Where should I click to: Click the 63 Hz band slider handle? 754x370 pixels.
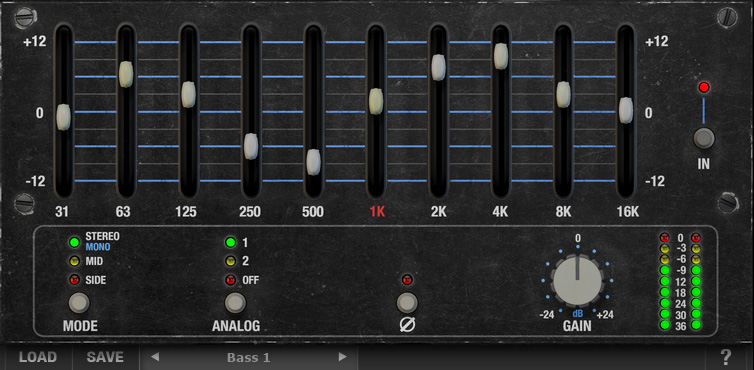[126, 74]
